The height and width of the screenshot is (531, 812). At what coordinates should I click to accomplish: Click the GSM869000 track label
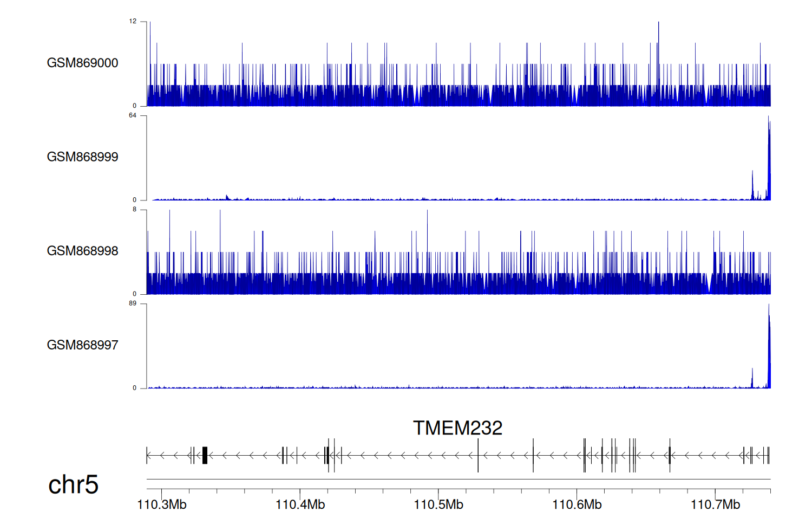82,63
